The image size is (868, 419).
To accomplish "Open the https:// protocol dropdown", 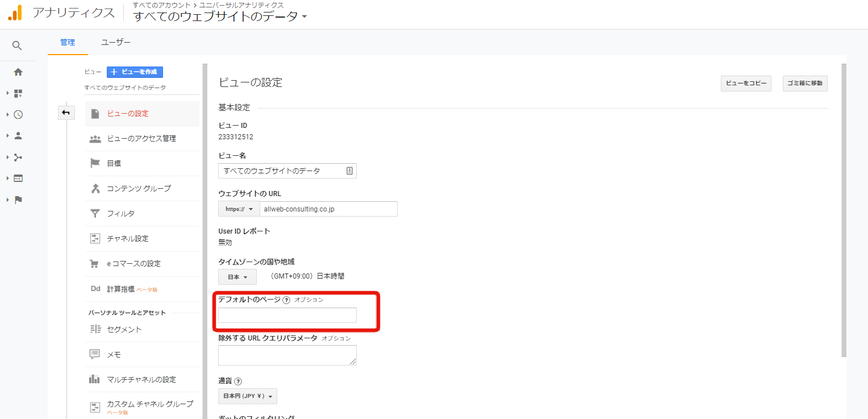I will click(x=239, y=209).
